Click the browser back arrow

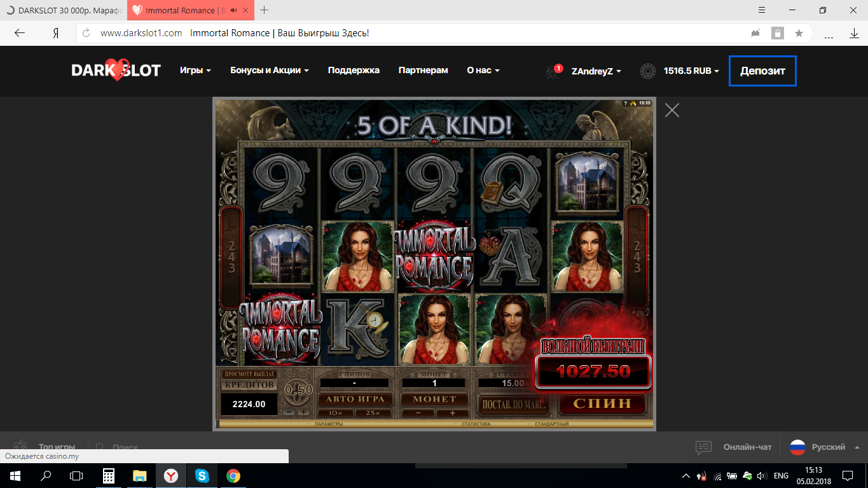(x=20, y=33)
